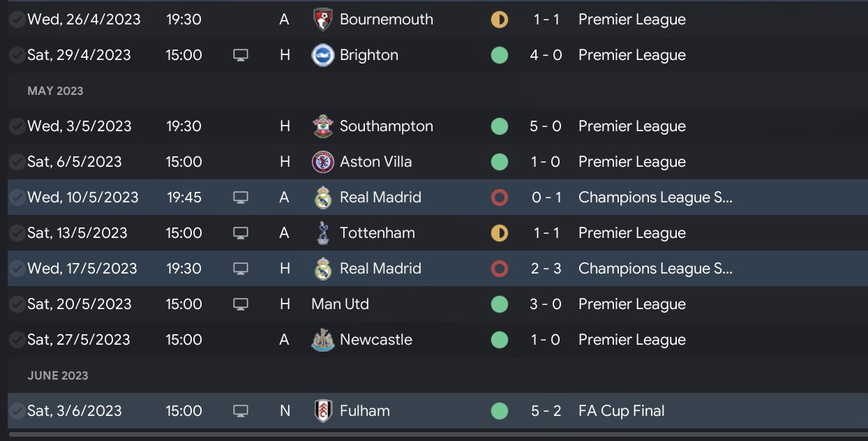
Task: Open the Man Utd team link
Action: pos(340,304)
